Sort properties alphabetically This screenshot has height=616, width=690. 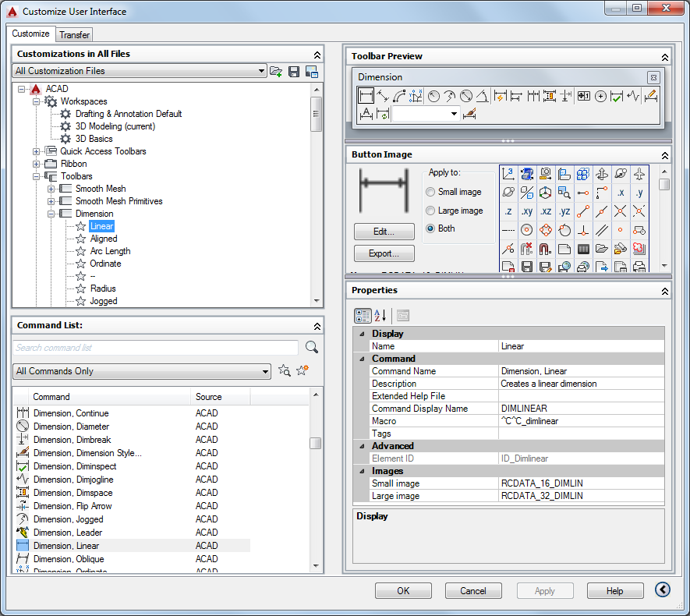[x=380, y=315]
